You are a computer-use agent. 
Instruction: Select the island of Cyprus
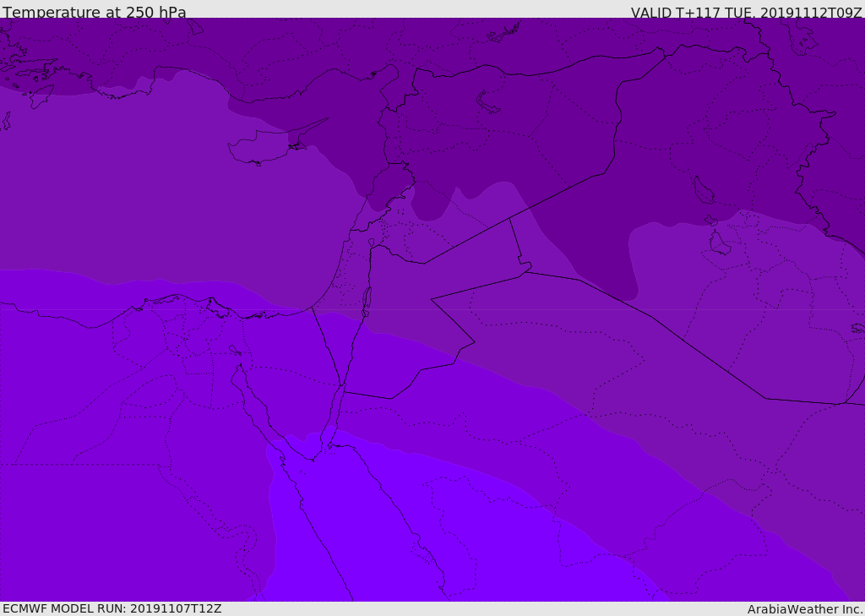pyautogui.click(x=264, y=149)
